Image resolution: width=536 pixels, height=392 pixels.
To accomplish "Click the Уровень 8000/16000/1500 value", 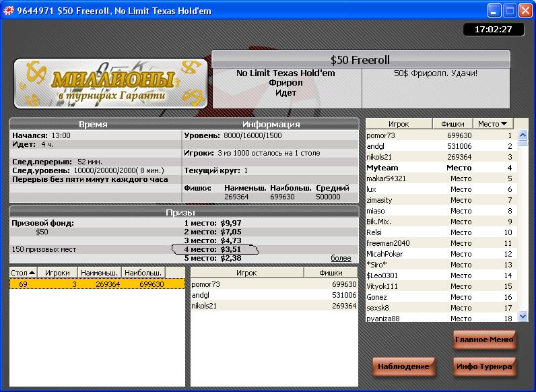I will click(x=253, y=135).
